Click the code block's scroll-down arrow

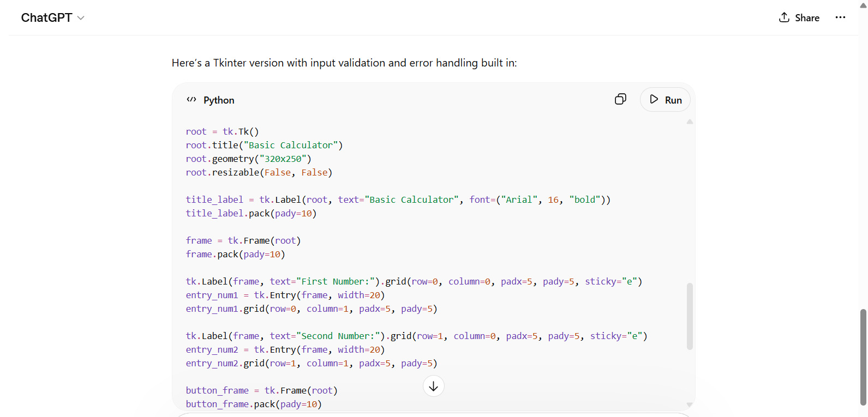pos(690,404)
